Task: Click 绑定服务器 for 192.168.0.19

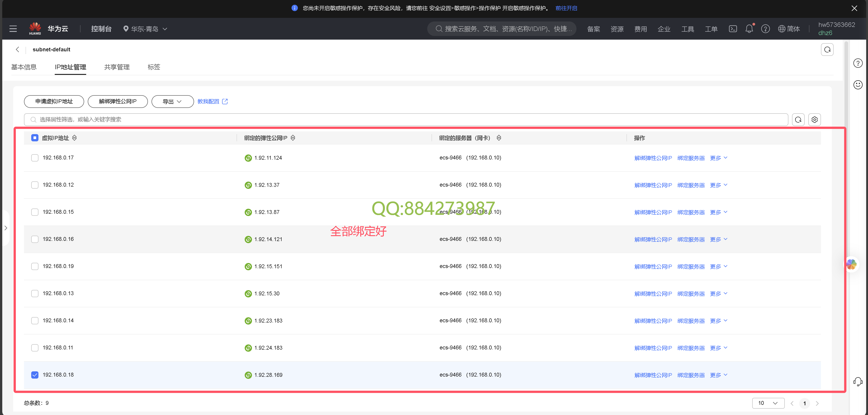Action: tap(691, 266)
